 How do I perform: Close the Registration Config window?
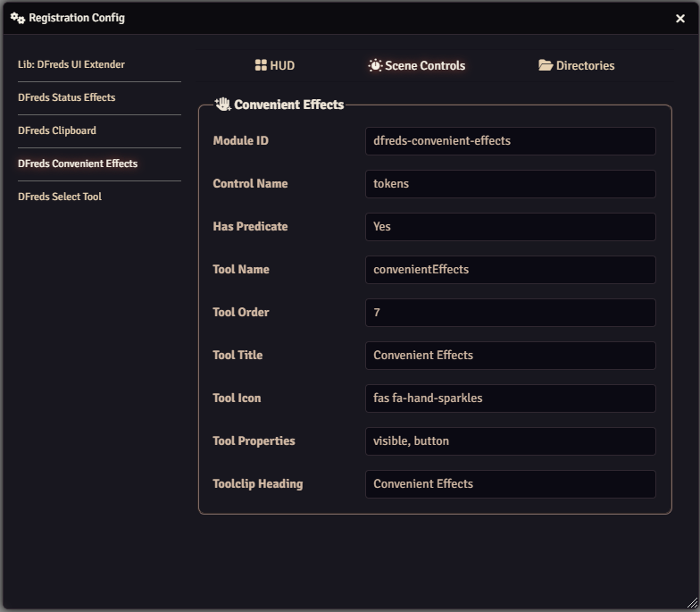[x=680, y=19]
